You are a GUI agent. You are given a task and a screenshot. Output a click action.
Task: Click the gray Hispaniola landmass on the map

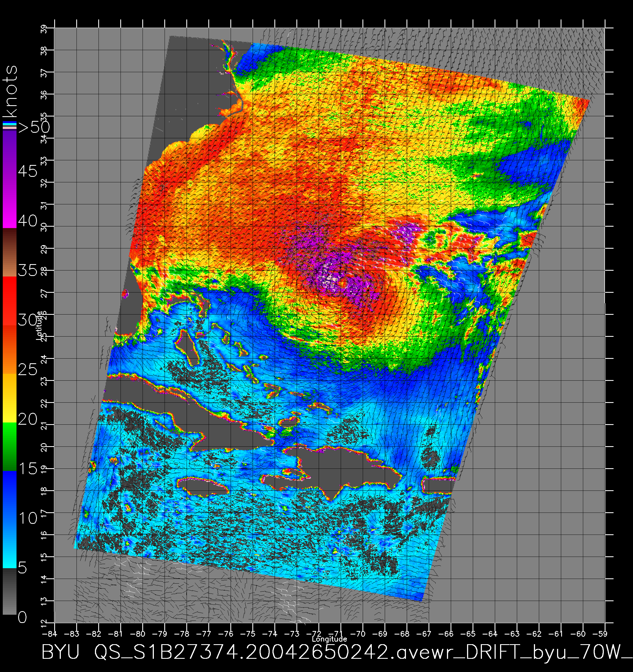point(341,470)
